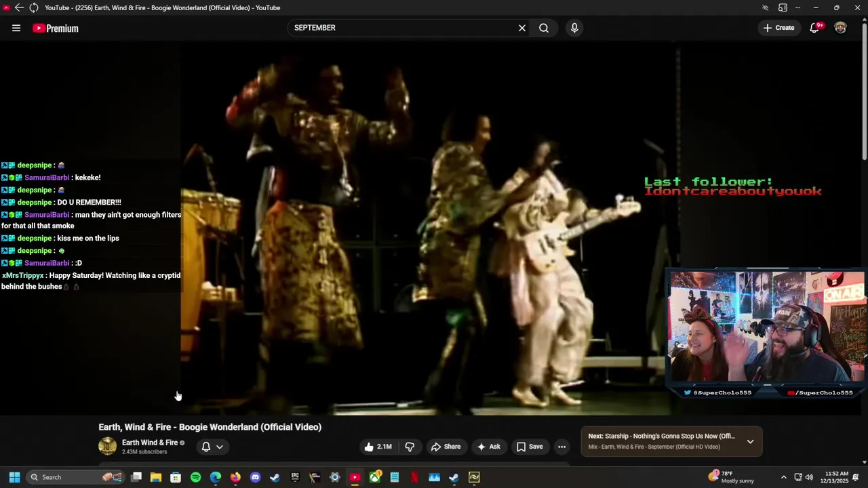The height and width of the screenshot is (488, 868).
Task: Open the Windows notification center bell
Action: click(x=856, y=477)
